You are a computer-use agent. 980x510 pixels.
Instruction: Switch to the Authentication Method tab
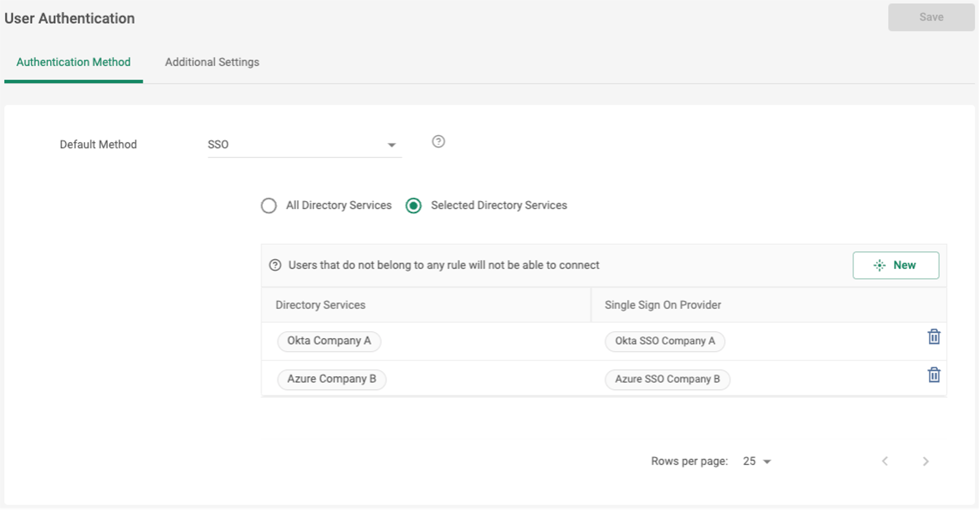point(73,62)
